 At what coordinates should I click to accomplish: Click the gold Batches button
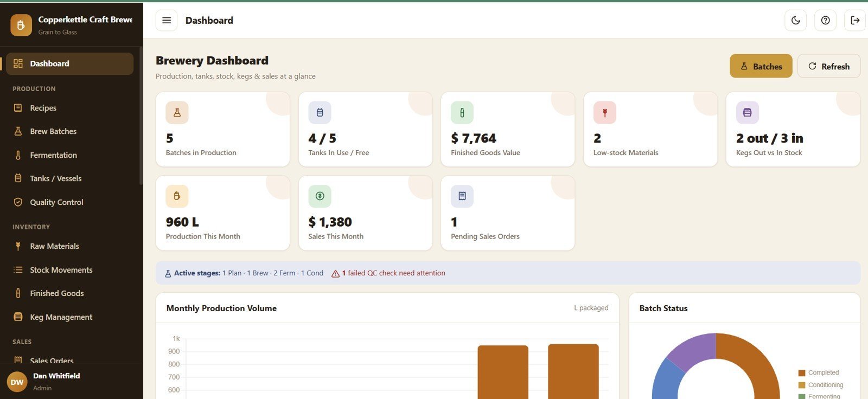[x=761, y=66]
